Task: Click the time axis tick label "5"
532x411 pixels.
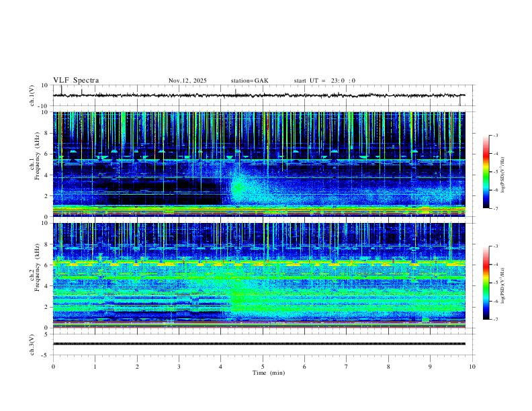Action: coord(263,367)
